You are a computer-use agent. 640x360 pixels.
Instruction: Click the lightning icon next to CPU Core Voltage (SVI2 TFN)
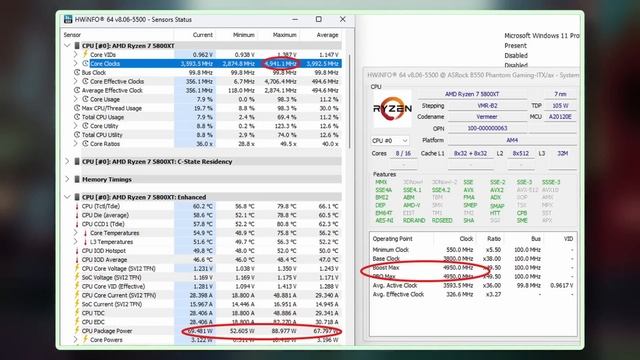(x=77, y=268)
